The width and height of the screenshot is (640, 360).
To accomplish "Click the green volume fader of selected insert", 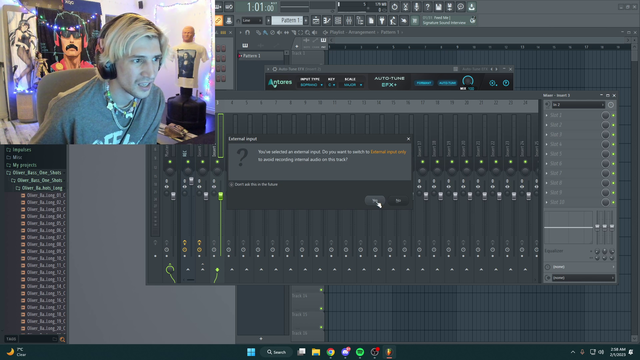I will click(x=220, y=196).
